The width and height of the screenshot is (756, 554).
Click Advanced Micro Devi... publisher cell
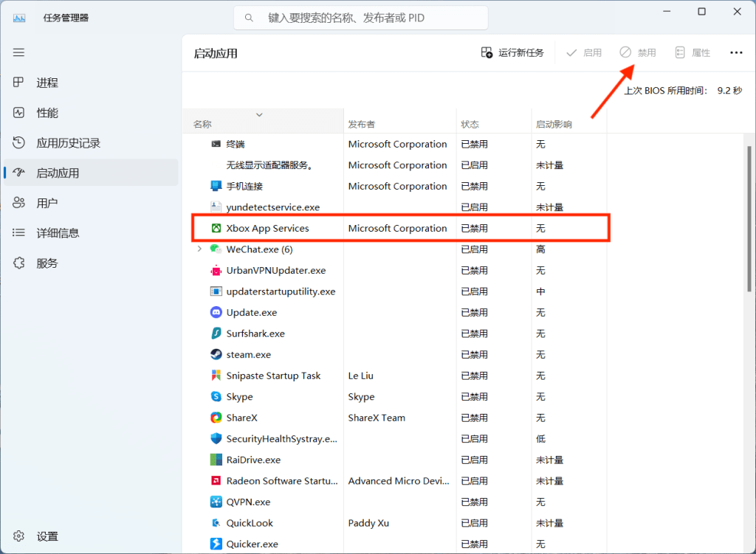tap(398, 481)
